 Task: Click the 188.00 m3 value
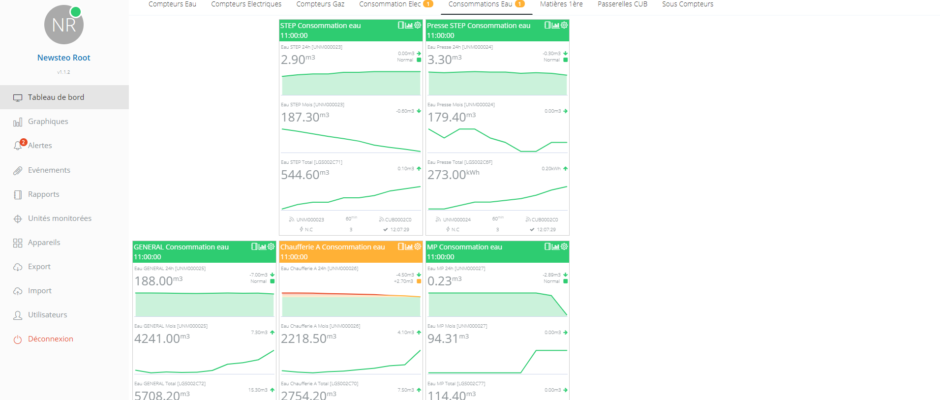pyautogui.click(x=158, y=281)
